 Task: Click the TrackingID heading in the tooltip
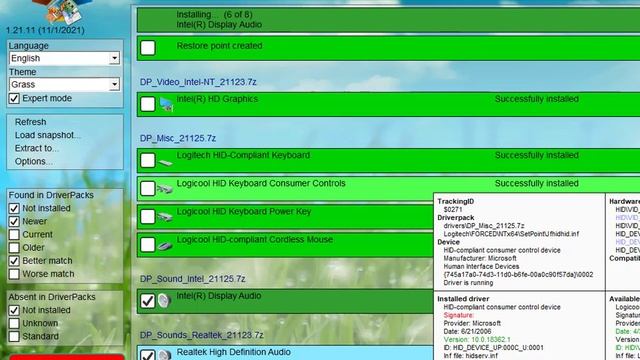click(456, 202)
